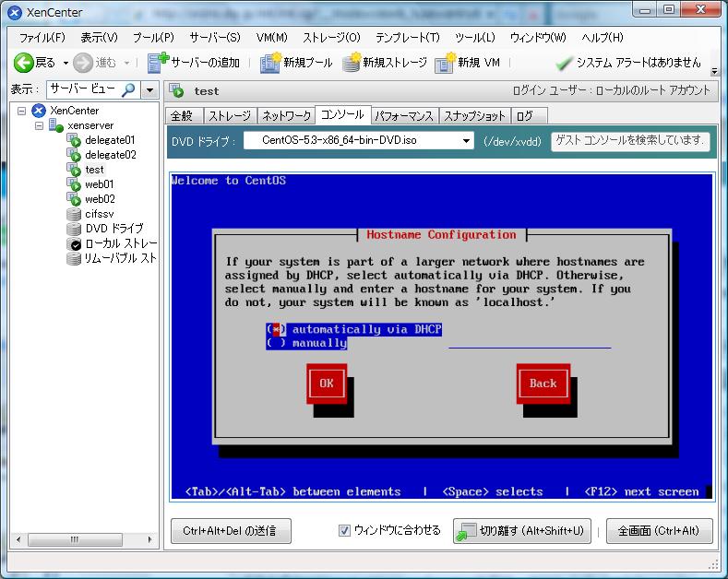Switch to the パフォーマンス tab
Screen dimensions: 728x579
[404, 115]
